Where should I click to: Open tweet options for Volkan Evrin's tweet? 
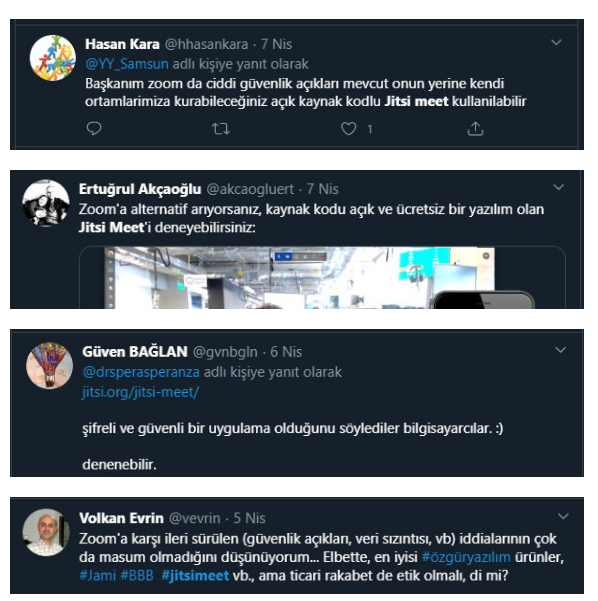(x=563, y=516)
